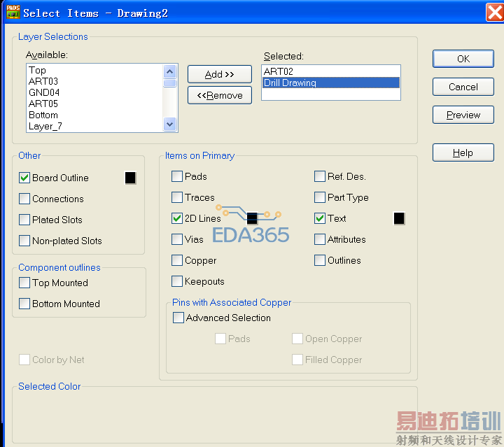Click the Available list scrollbar thumb
Image resolution: width=504 pixels, height=447 pixels.
click(170, 83)
